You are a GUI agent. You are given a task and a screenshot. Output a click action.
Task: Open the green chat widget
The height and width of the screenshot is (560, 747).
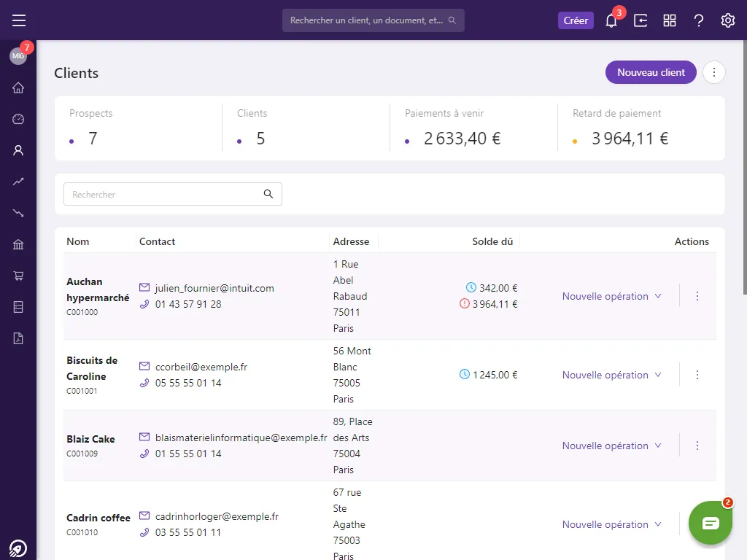[711, 523]
